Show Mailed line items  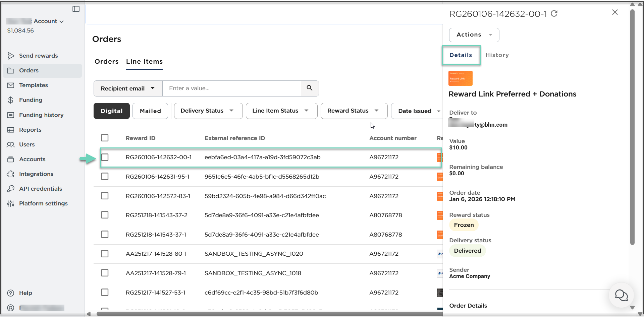point(150,111)
